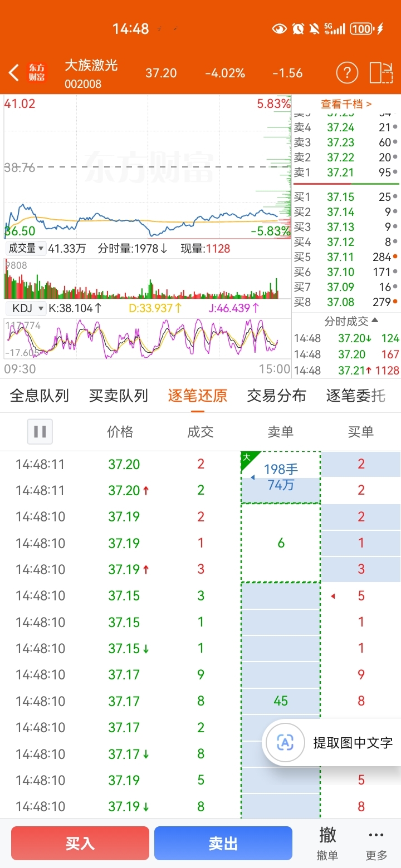The height and width of the screenshot is (868, 401).
Task: Switch to 交易分布 tab
Action: [x=277, y=396]
